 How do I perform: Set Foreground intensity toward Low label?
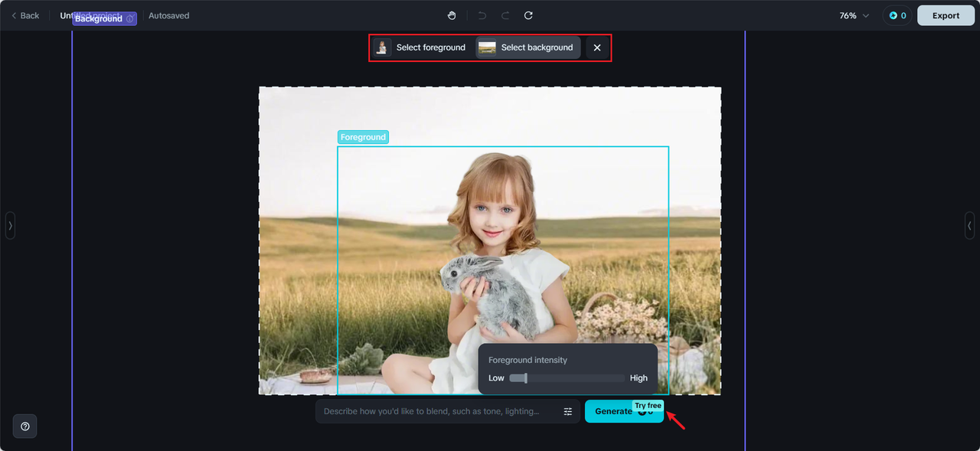pos(496,378)
